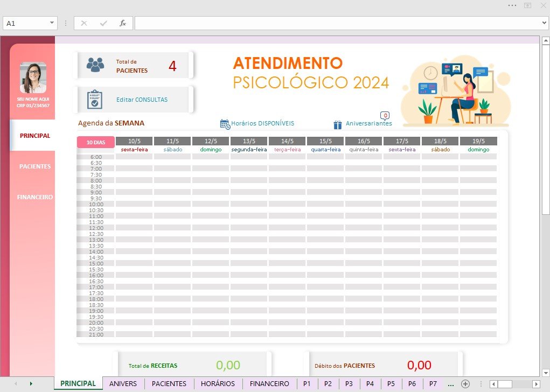The width and height of the screenshot is (550, 392).
Task: Switch to the HORÁRIOS sheet tab
Action: (x=218, y=383)
